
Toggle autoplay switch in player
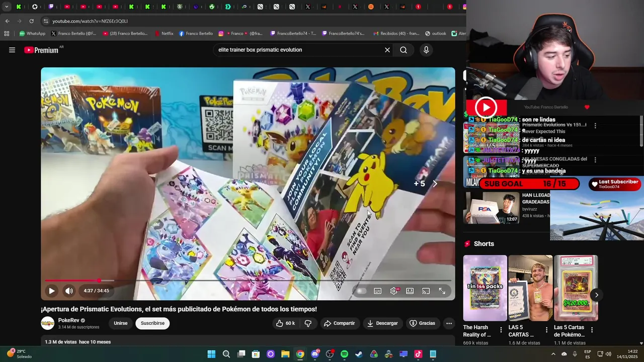361,291
